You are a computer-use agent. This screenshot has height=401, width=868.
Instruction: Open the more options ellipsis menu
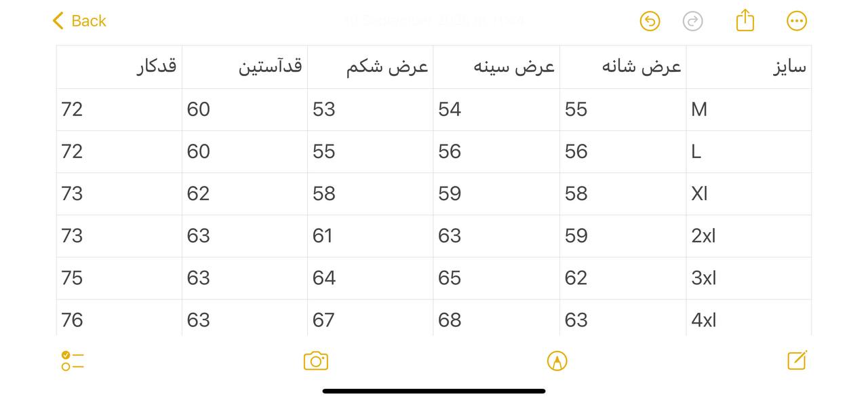(796, 21)
